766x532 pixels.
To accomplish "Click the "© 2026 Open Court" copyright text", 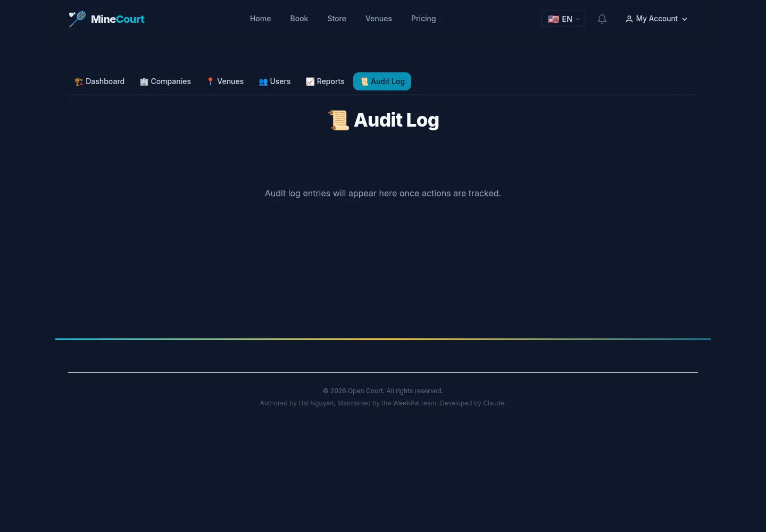I will coord(383,391).
